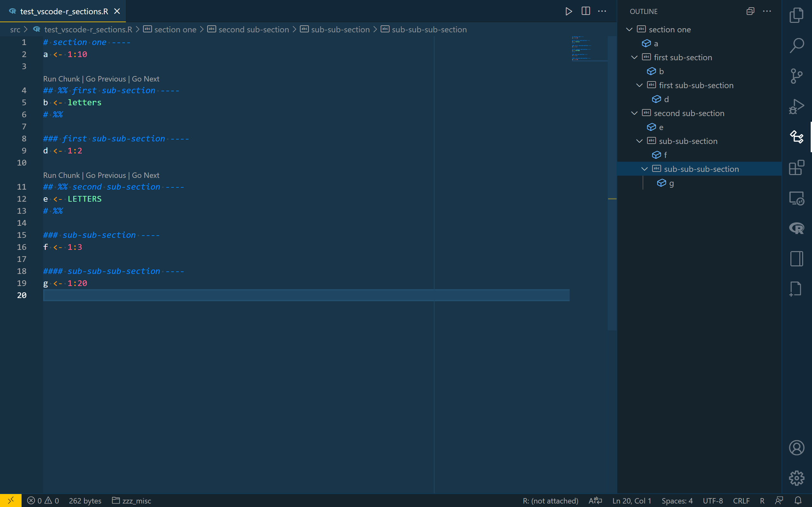Image resolution: width=812 pixels, height=507 pixels.
Task: Open the Run and Debug view
Action: [x=796, y=107]
